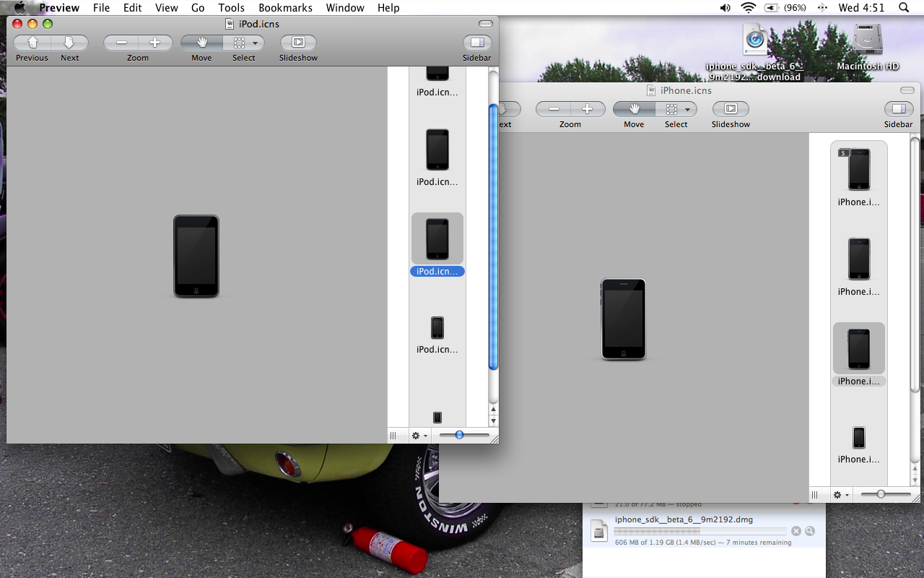Zoom out in the iPod.icns window

tap(121, 43)
